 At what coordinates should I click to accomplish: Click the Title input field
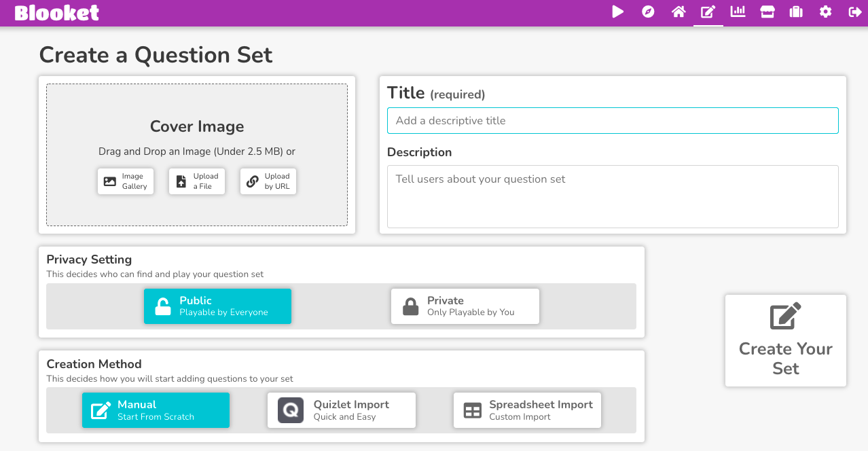pyautogui.click(x=613, y=121)
